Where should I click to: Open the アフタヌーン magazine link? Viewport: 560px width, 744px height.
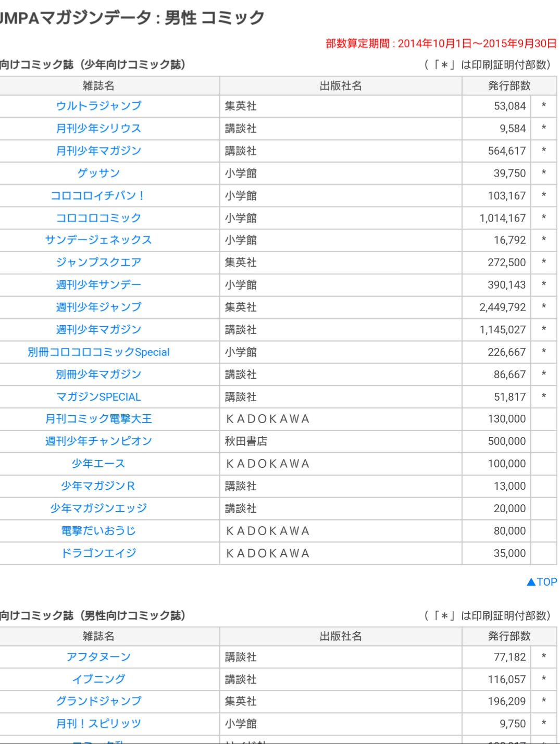click(x=98, y=657)
